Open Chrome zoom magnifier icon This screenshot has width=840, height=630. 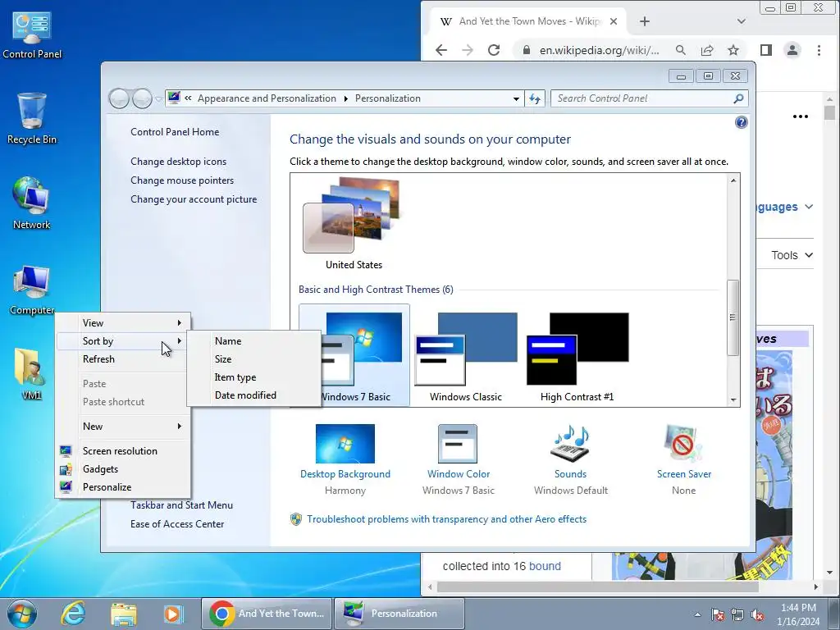coord(680,50)
